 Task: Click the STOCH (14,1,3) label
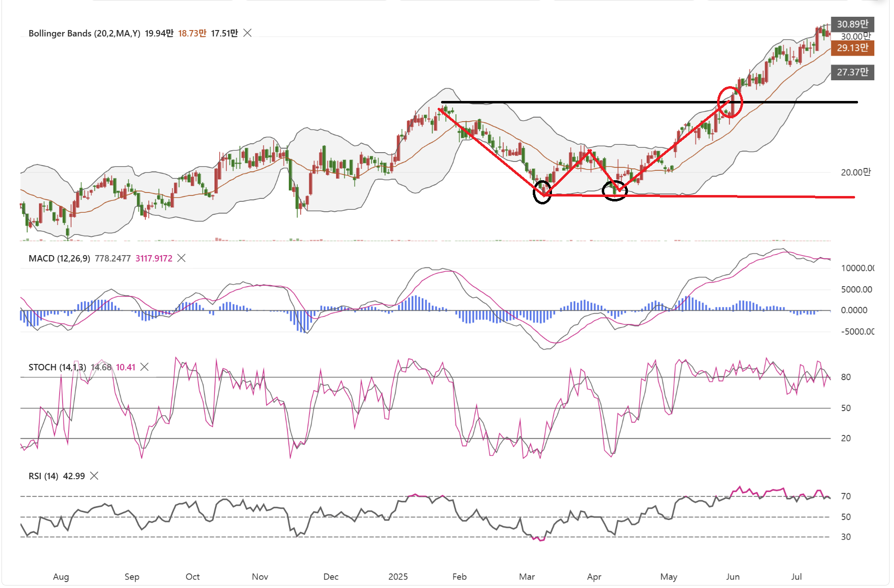pyautogui.click(x=57, y=367)
